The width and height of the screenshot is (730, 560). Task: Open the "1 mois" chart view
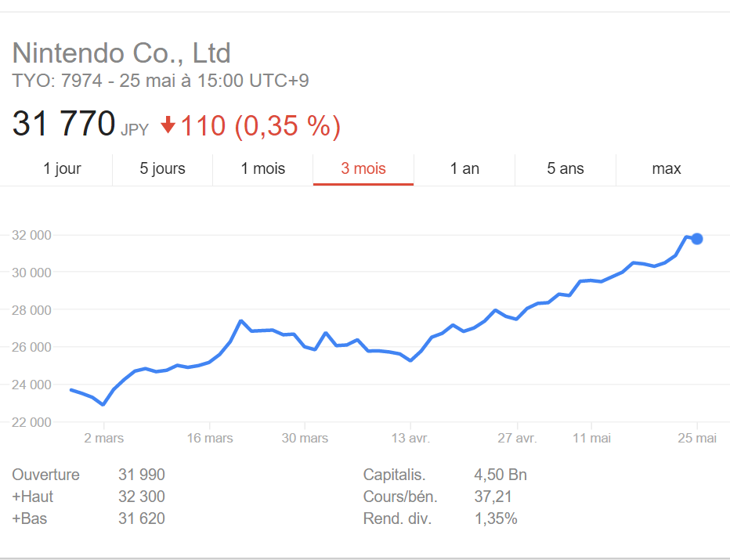[x=263, y=168]
